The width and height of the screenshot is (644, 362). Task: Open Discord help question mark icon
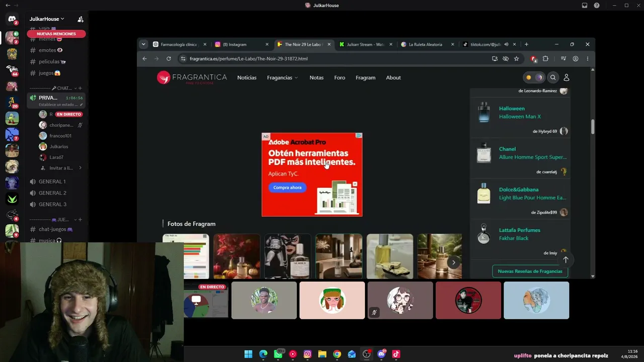pyautogui.click(x=597, y=6)
